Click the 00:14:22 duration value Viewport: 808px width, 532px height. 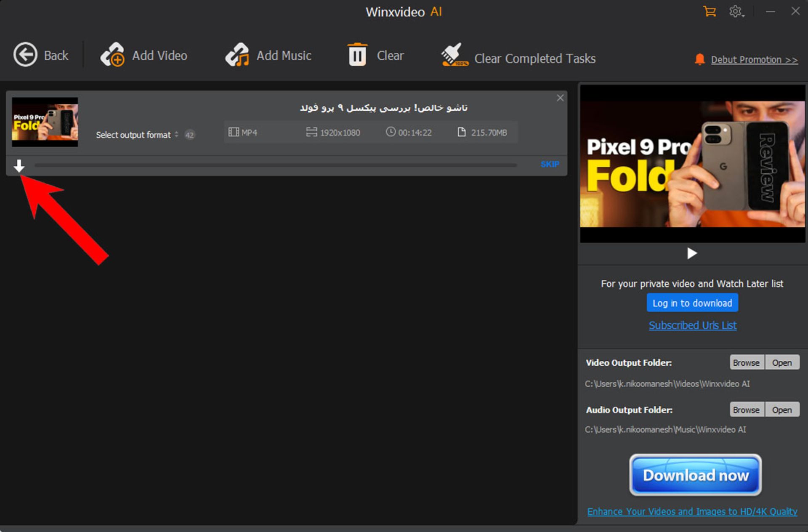tap(415, 133)
